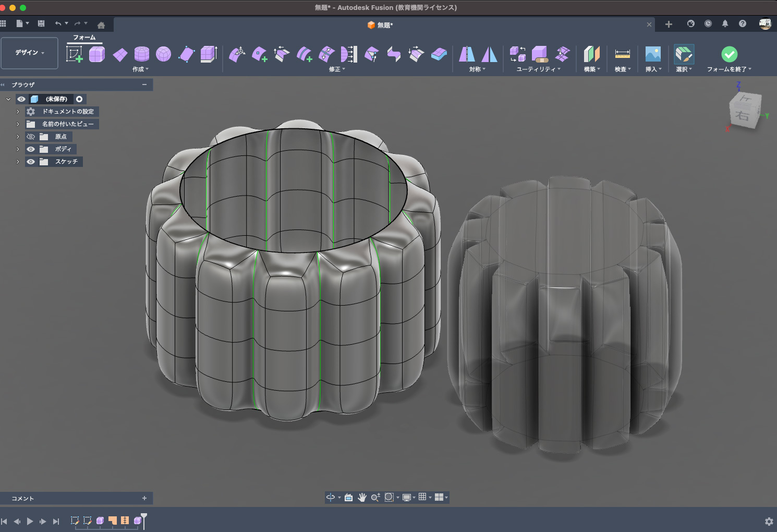
Task: Show the hidden 原点 folder
Action: click(31, 137)
